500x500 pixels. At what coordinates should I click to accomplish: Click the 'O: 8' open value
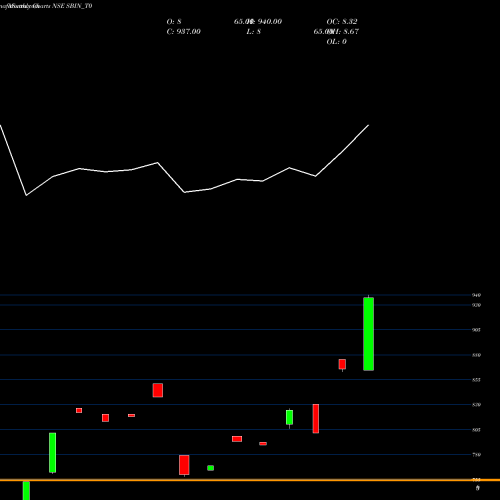(x=174, y=21)
